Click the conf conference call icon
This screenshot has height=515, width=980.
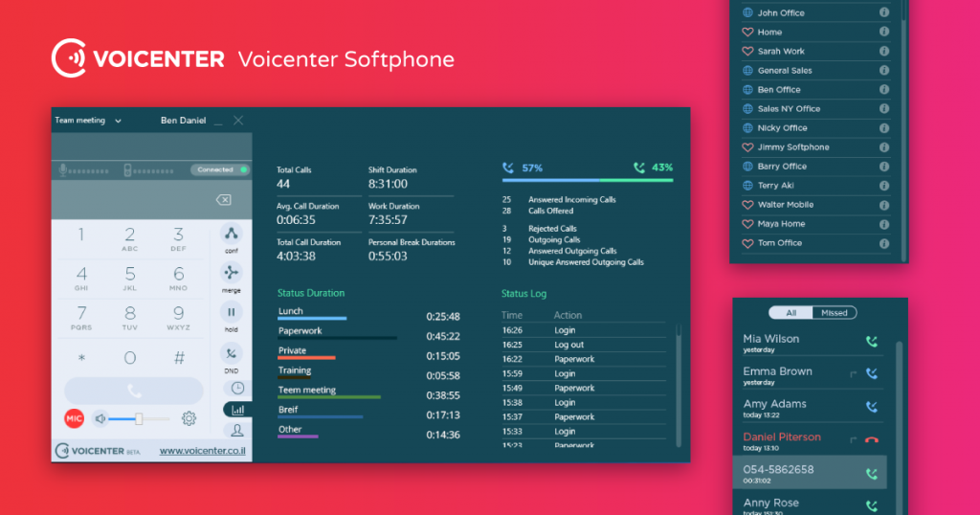pos(232,234)
